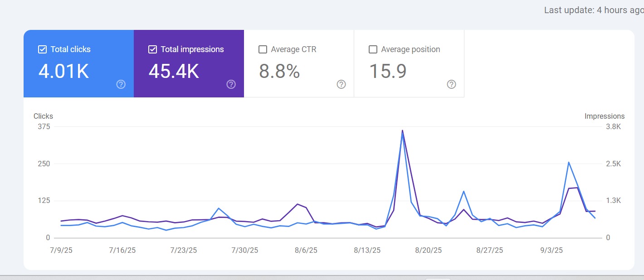
Task: Enable the Average position checkbox
Action: tap(373, 49)
